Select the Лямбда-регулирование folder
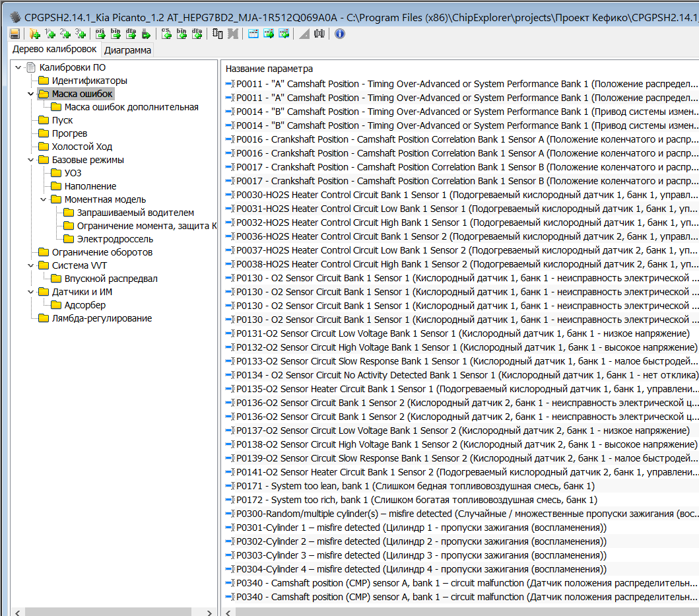This screenshot has width=699, height=616. (102, 318)
